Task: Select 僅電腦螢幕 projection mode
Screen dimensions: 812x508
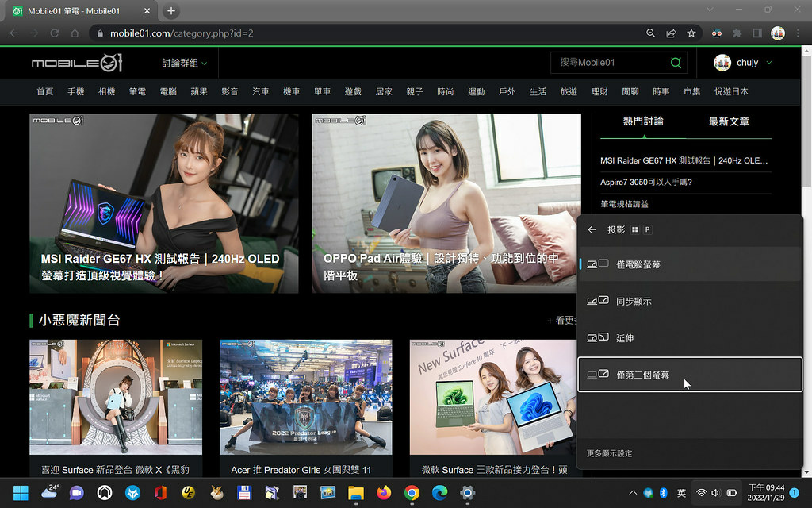Action: (690, 264)
